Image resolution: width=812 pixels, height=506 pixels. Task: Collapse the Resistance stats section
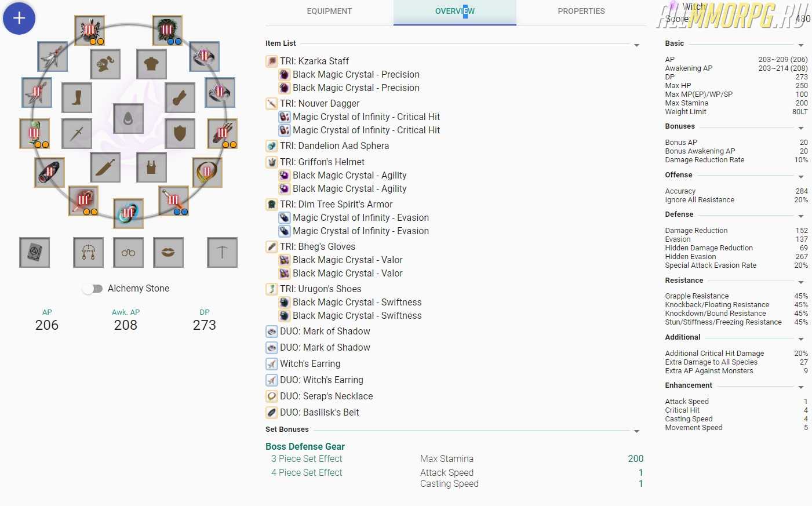801,282
